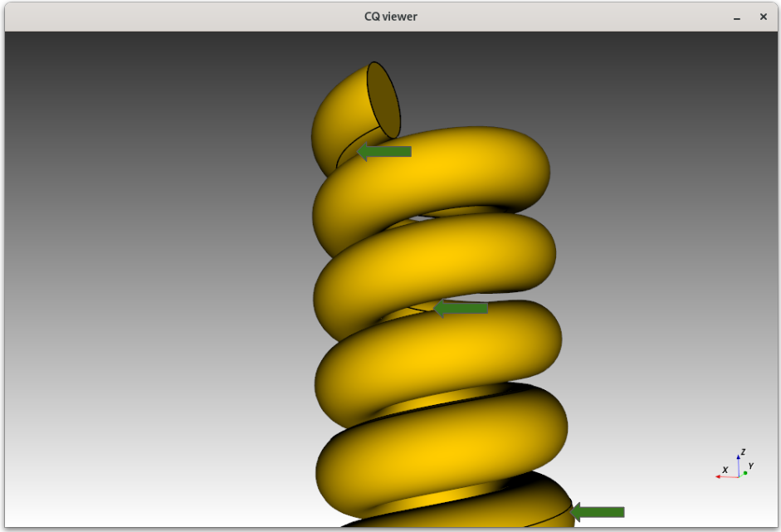Click the CQ viewer title bar text
781x532 pixels.
[x=389, y=16]
